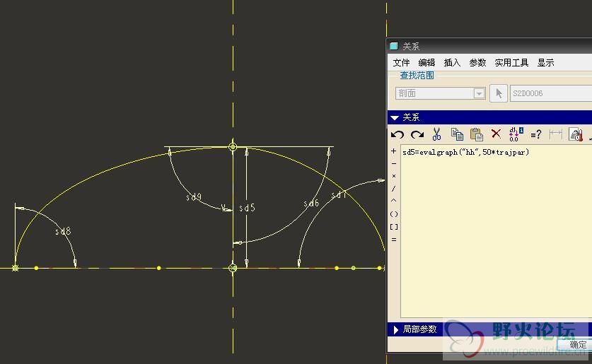Insert the divide slash operator
This screenshot has height=364, width=592.
pyautogui.click(x=393, y=189)
